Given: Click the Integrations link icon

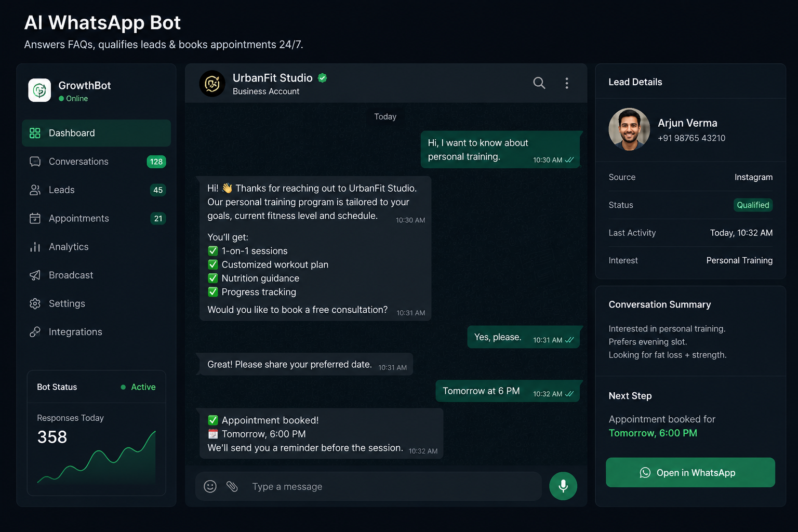Looking at the screenshot, I should point(35,332).
